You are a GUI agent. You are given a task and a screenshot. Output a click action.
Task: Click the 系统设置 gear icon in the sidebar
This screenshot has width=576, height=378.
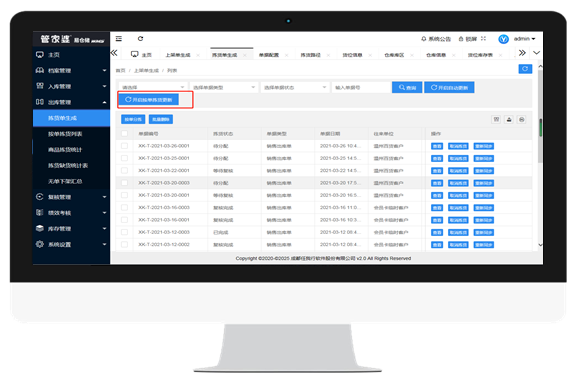40,244
